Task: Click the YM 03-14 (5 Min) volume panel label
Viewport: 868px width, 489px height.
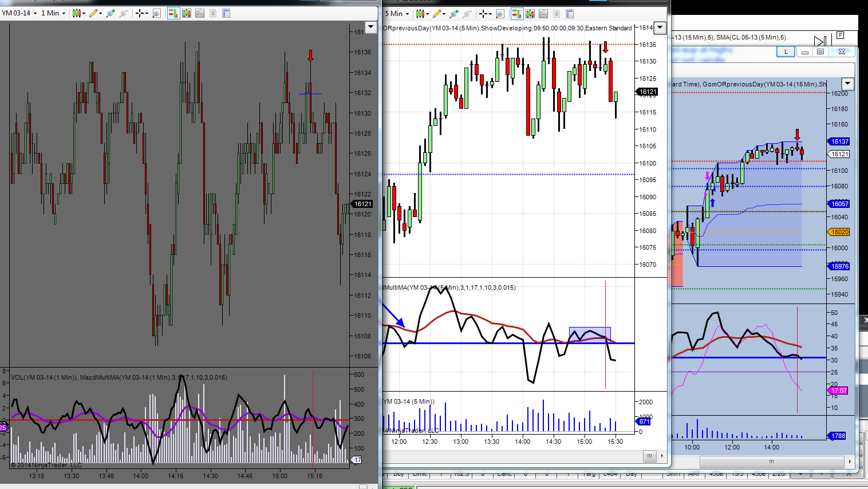Action: (x=409, y=401)
